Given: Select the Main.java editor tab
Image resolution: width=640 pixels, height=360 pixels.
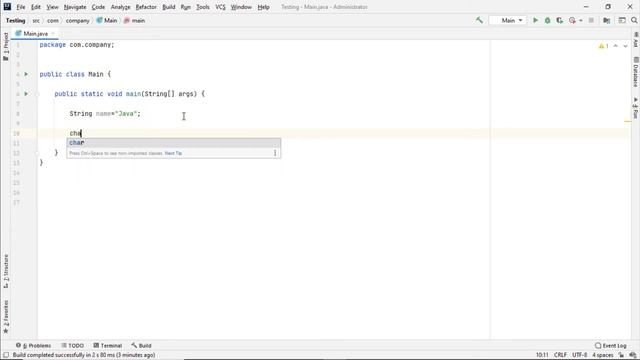Looking at the screenshot, I should (x=35, y=33).
